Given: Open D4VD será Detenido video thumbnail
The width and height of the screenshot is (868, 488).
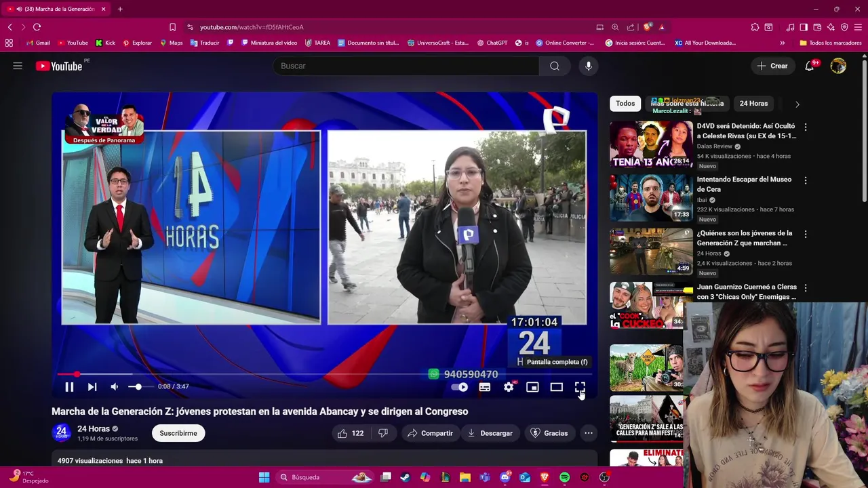Looking at the screenshot, I should click(651, 144).
